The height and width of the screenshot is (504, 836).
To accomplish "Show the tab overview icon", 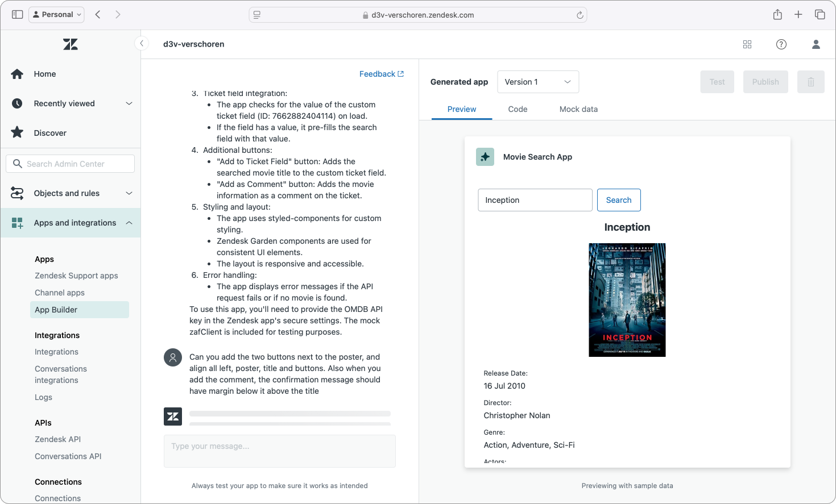I will click(820, 14).
